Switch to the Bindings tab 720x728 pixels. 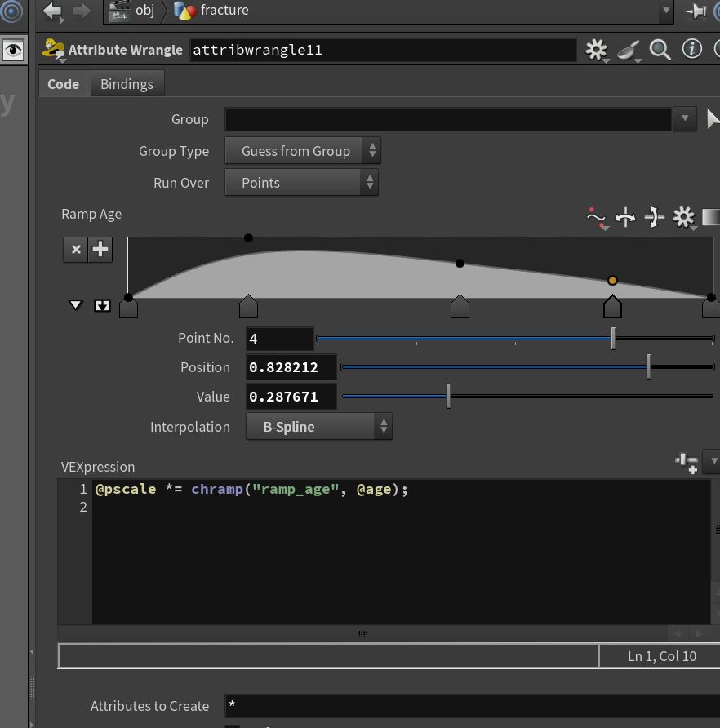pyautogui.click(x=127, y=84)
